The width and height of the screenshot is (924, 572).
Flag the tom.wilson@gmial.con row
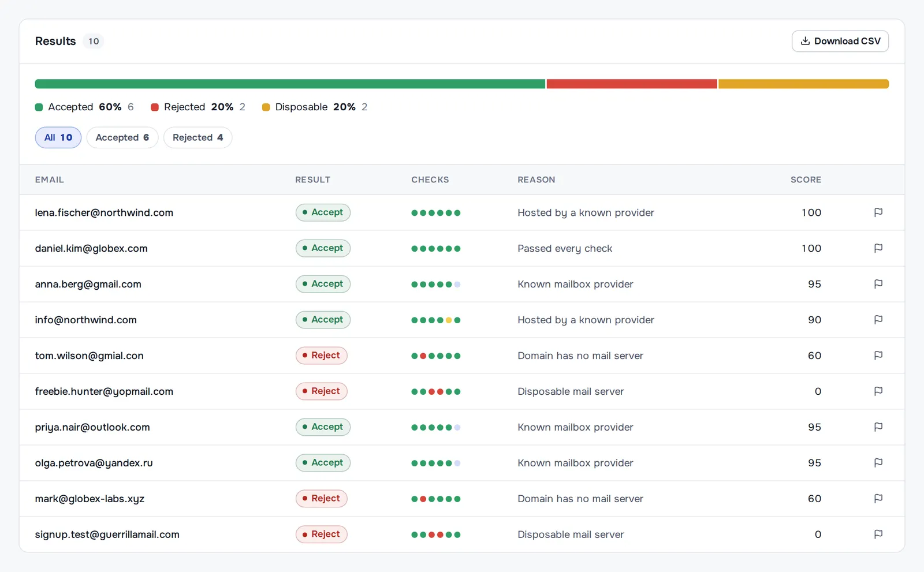(878, 356)
